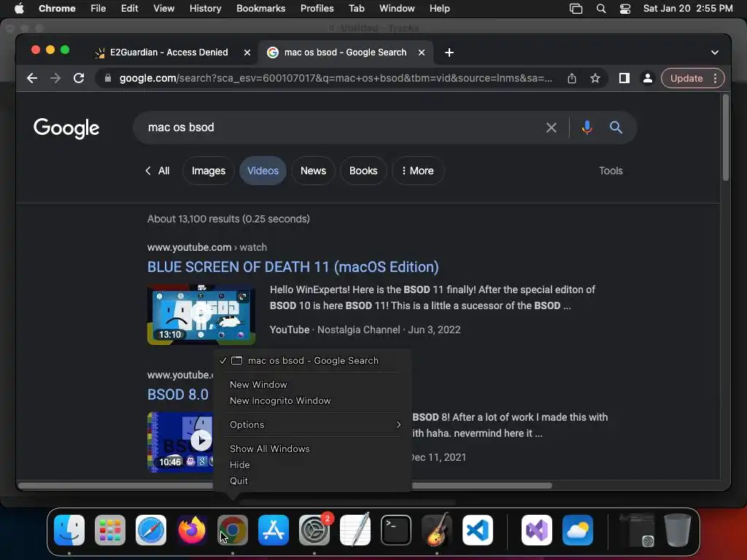Launch Visual Studio Code from the Dock

click(478, 529)
